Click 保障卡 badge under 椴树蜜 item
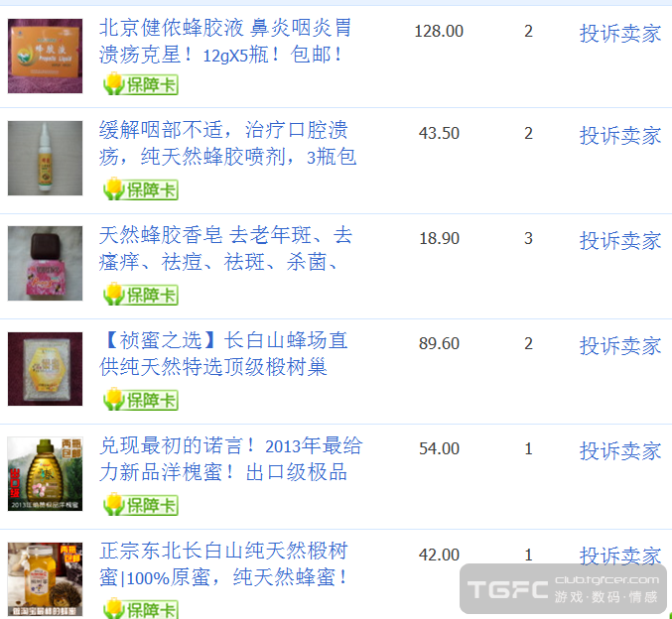This screenshot has width=672, height=619. point(141,608)
